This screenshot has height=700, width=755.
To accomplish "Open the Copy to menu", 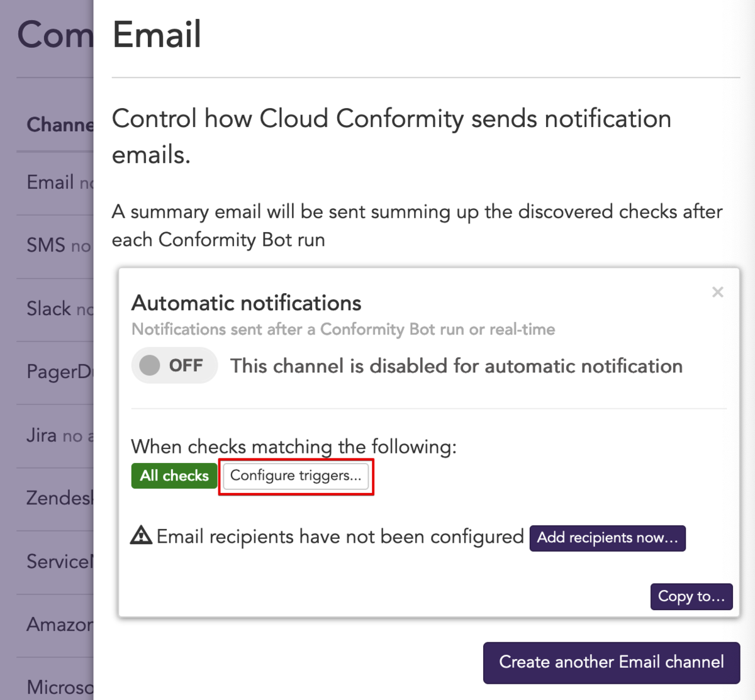I will [691, 596].
